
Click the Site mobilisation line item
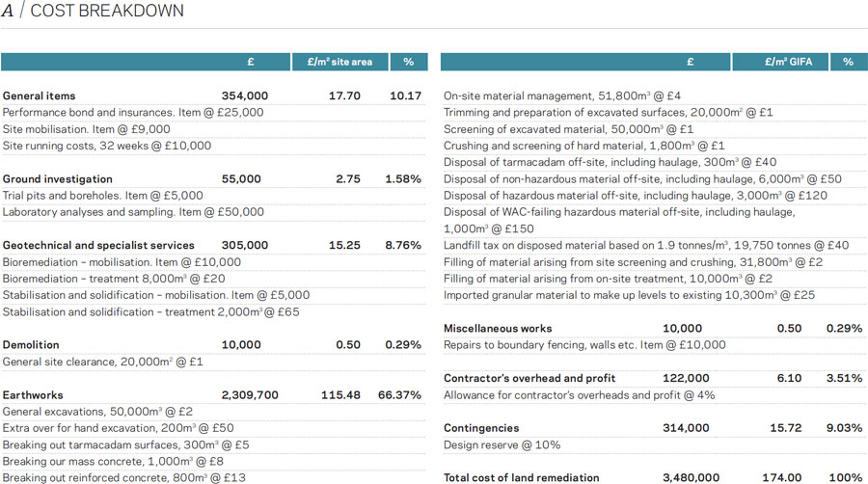coord(86,129)
